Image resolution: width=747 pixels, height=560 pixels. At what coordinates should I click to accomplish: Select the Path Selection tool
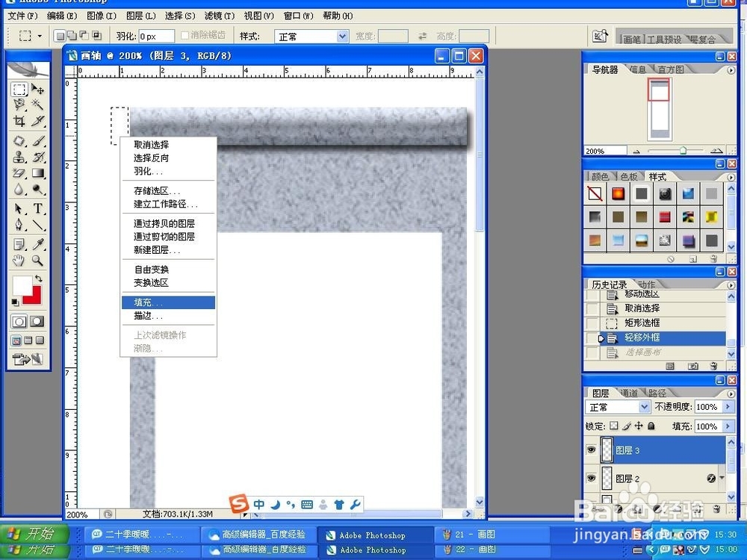19,208
